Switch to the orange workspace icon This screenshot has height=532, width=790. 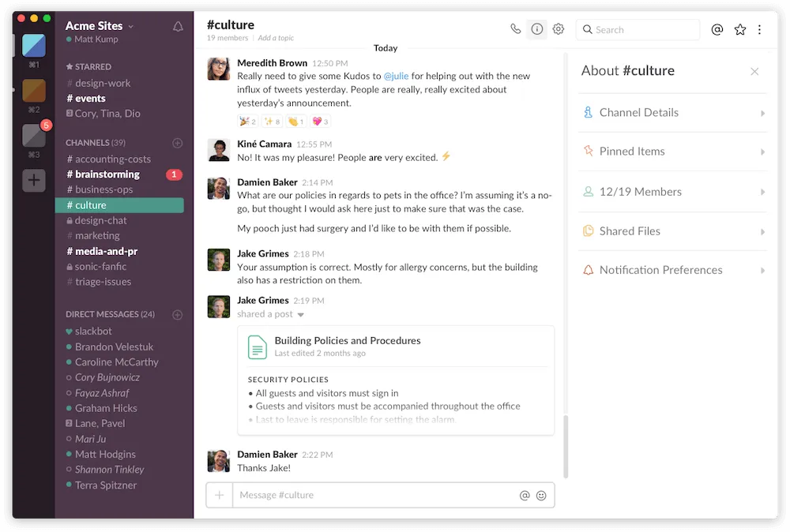pos(34,91)
